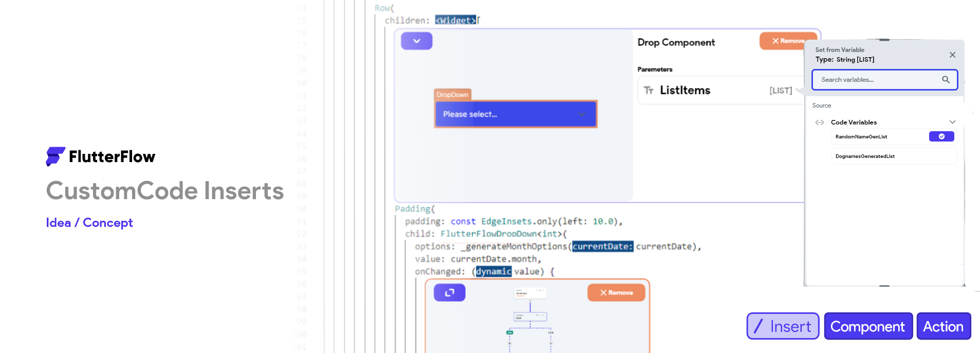Click the swap icon button on action block

450,292
